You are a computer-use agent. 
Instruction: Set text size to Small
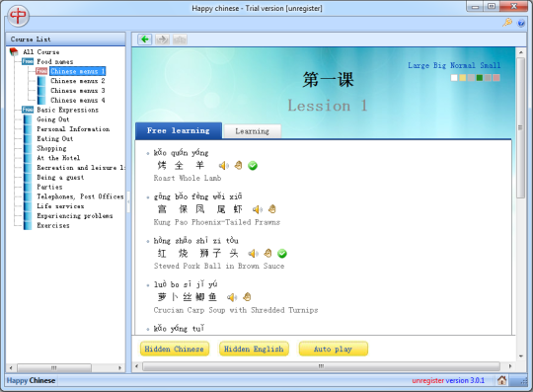[x=491, y=65]
